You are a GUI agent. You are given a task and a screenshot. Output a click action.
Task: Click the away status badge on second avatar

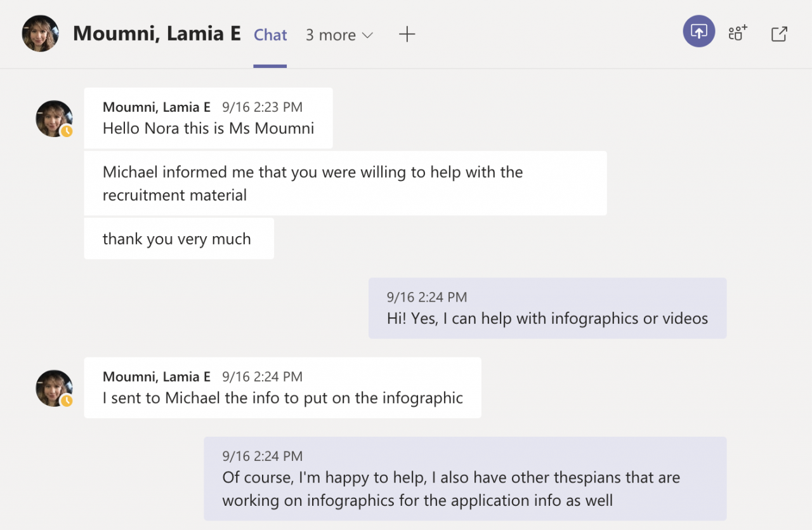coord(67,401)
